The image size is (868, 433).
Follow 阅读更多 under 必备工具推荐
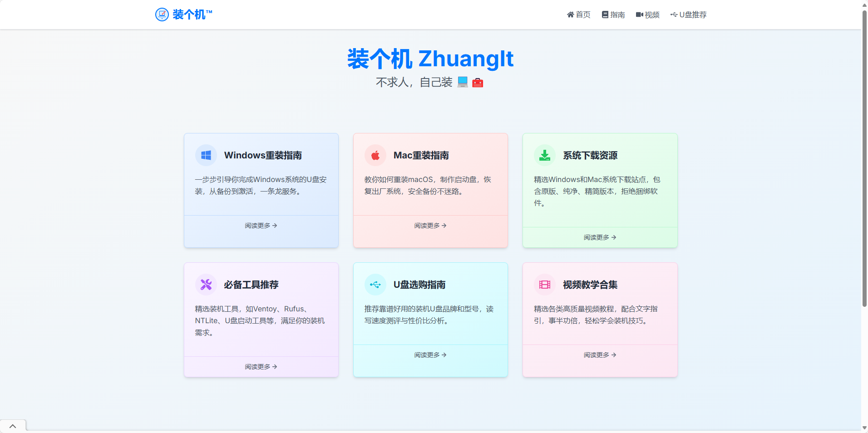261,367
